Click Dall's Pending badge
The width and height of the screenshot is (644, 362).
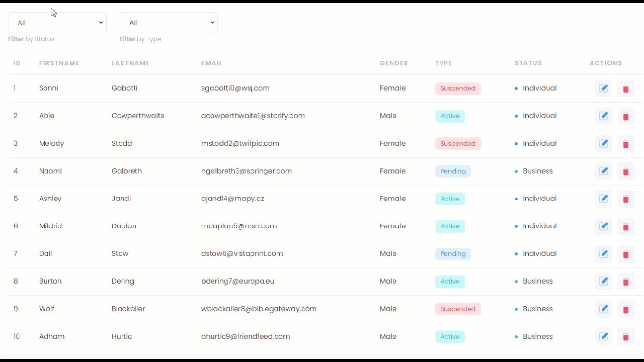click(x=453, y=254)
